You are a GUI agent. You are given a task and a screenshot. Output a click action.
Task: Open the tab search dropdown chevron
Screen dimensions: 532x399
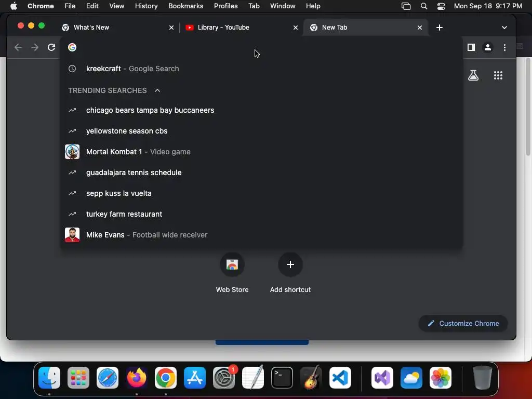click(x=504, y=28)
